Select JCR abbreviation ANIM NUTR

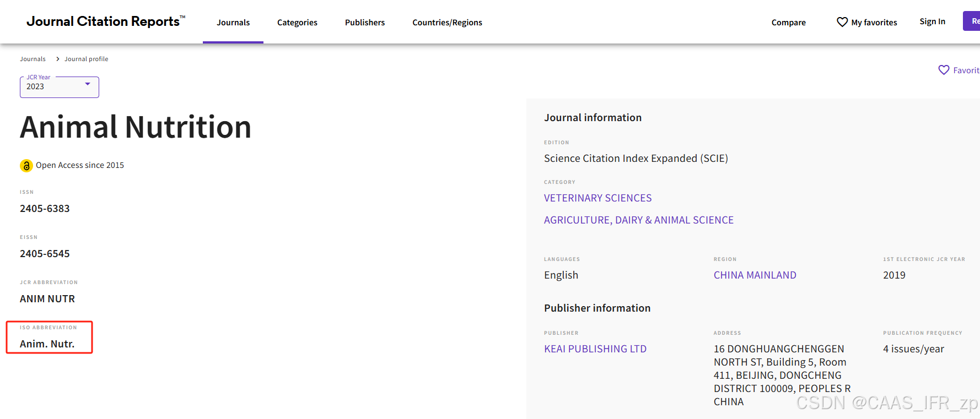click(x=47, y=299)
